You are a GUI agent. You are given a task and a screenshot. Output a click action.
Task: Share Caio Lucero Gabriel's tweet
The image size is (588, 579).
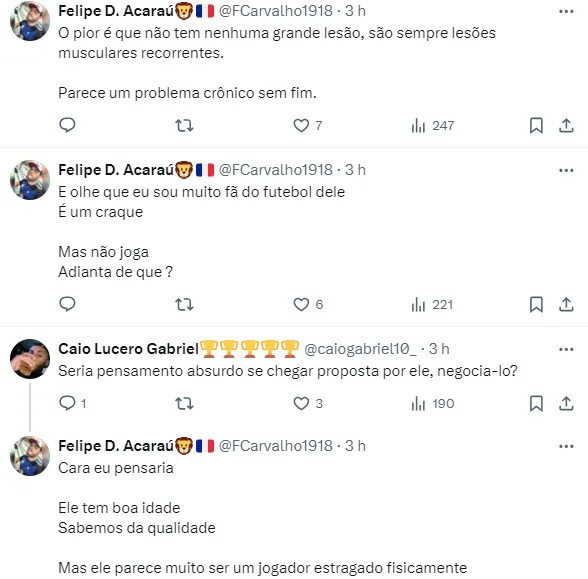point(566,404)
